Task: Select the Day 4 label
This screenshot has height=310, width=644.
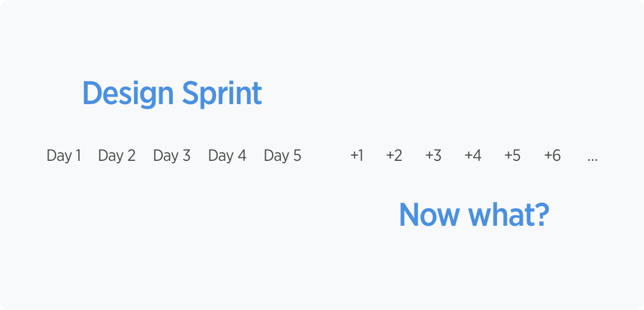Action: click(x=227, y=156)
